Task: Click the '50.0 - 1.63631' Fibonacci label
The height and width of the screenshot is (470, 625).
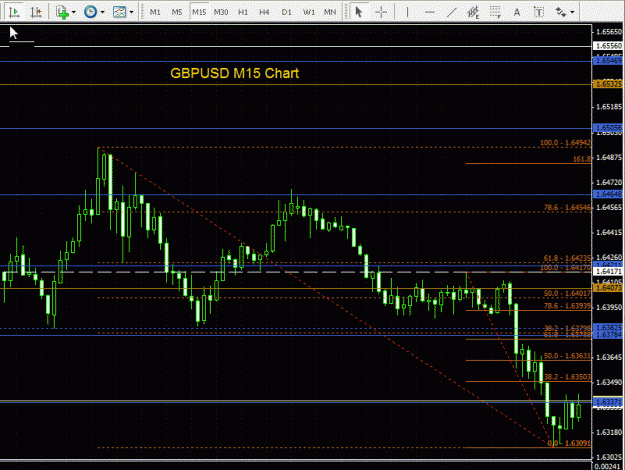Action: 567,356
